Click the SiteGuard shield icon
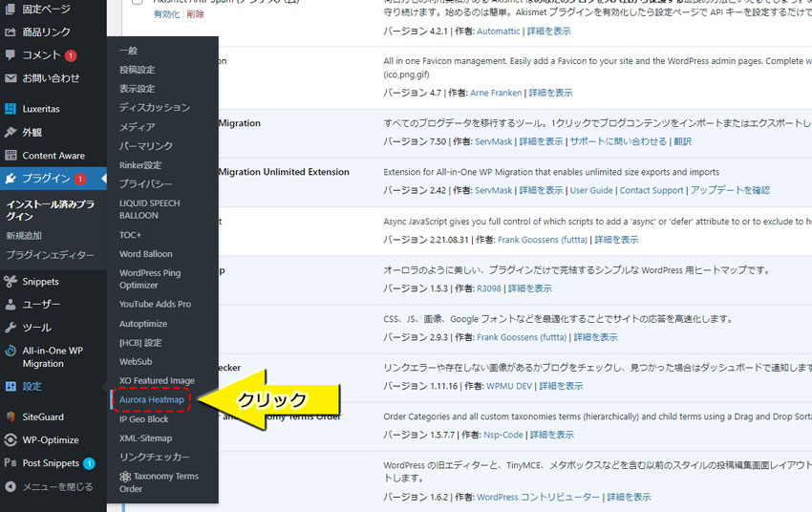 point(11,416)
